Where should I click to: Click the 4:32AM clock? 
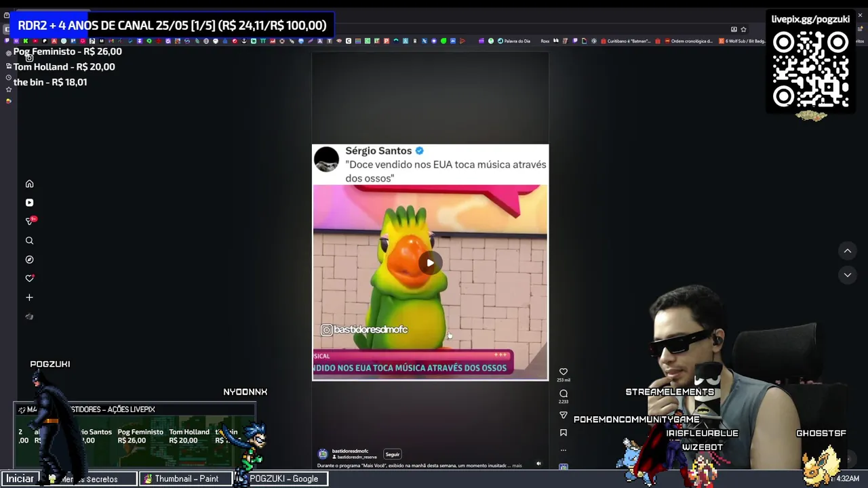(848, 479)
